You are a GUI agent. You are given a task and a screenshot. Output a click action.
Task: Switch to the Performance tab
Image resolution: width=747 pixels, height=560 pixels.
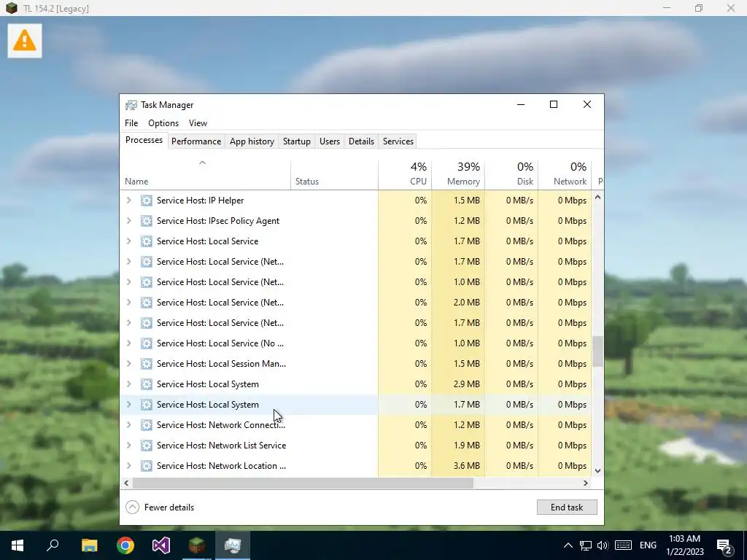196,141
